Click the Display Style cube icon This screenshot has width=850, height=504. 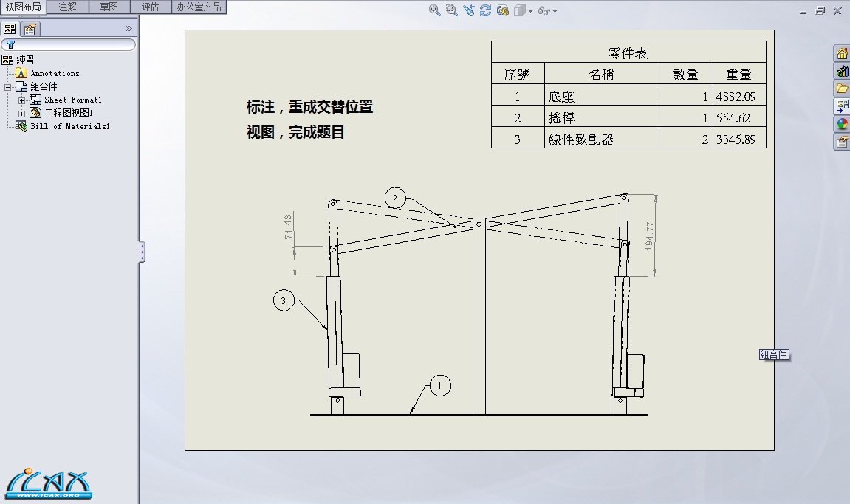pyautogui.click(x=520, y=10)
